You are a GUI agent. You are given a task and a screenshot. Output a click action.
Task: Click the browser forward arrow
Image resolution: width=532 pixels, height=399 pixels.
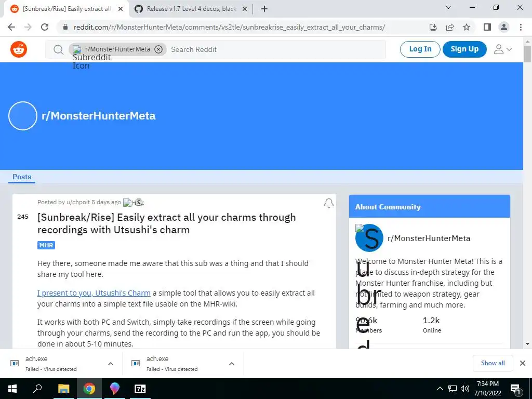(28, 27)
